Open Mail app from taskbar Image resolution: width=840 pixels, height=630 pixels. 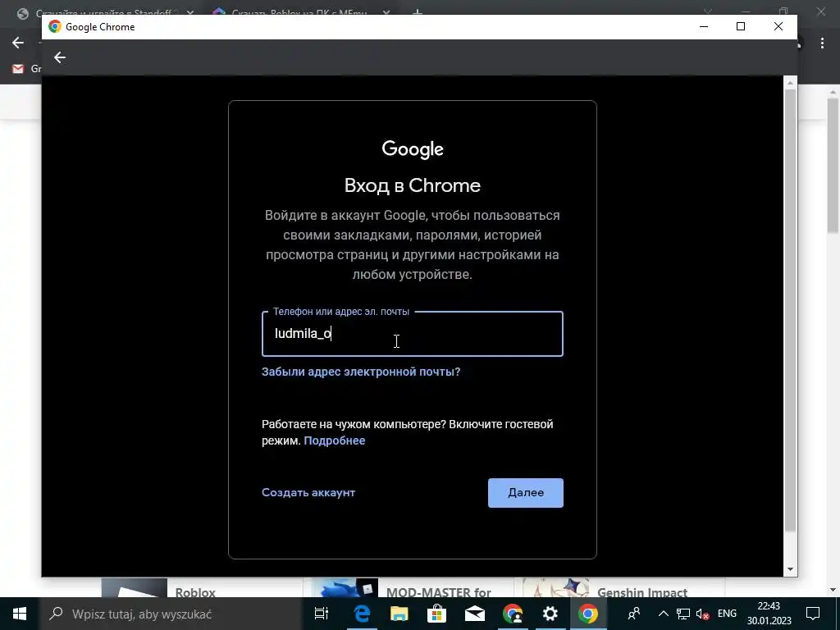coord(475,614)
